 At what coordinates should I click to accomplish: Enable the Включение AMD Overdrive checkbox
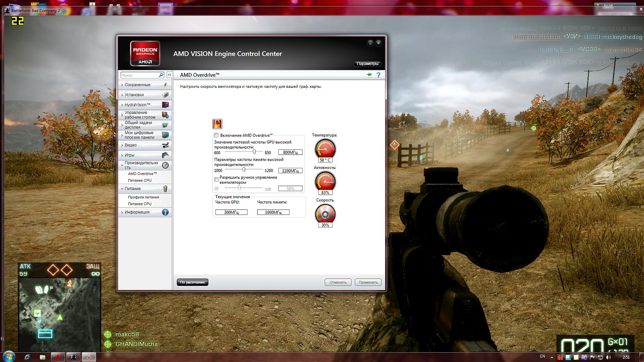tap(216, 135)
